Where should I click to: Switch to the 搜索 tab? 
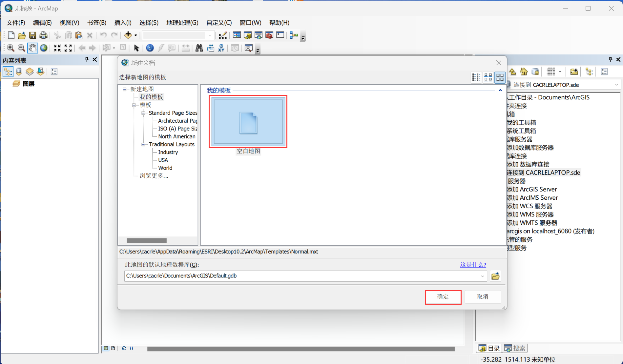[x=515, y=348]
